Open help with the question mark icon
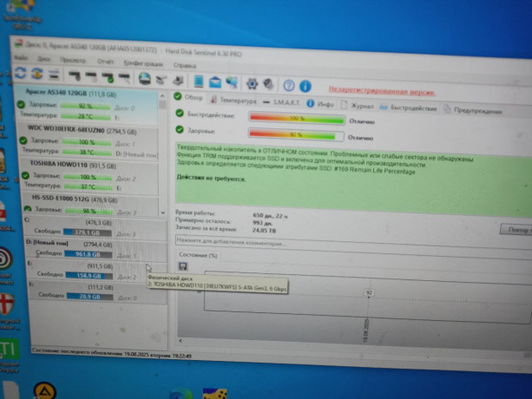The height and width of the screenshot is (399, 532). (289, 85)
